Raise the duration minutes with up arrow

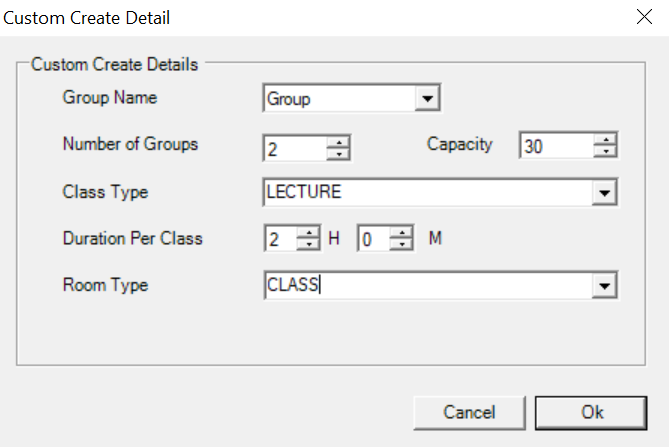(x=401, y=233)
